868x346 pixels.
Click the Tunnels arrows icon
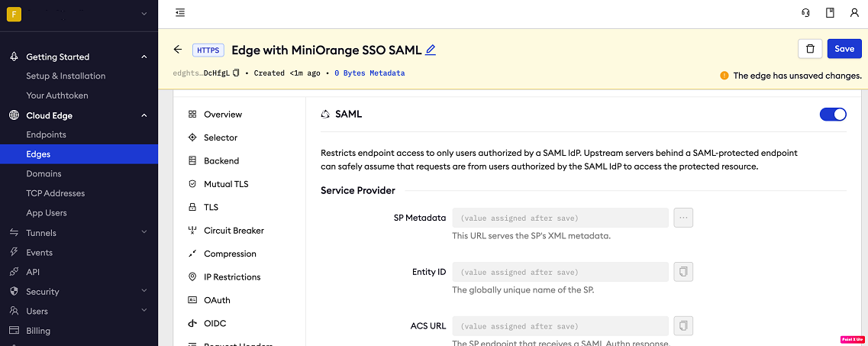(x=15, y=233)
